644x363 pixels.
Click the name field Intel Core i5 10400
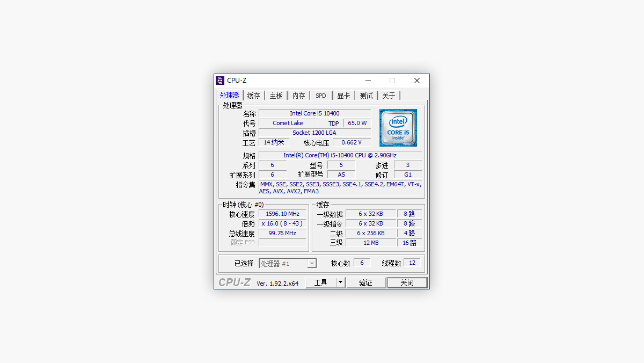tap(314, 113)
